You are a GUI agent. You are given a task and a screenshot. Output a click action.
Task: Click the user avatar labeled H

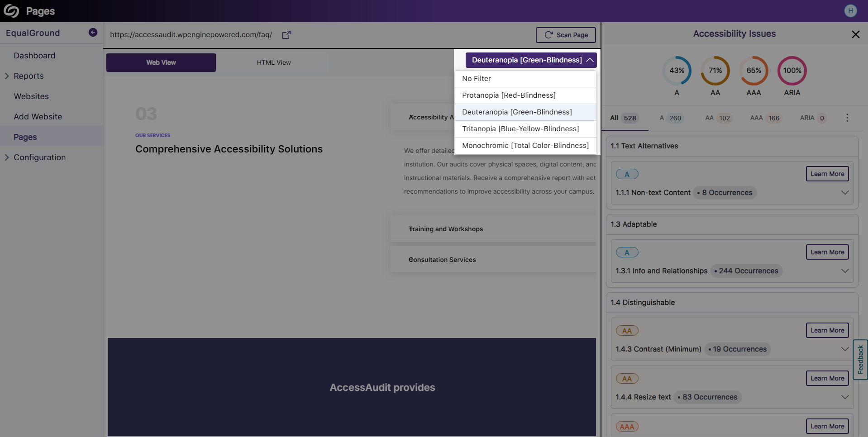tap(850, 11)
